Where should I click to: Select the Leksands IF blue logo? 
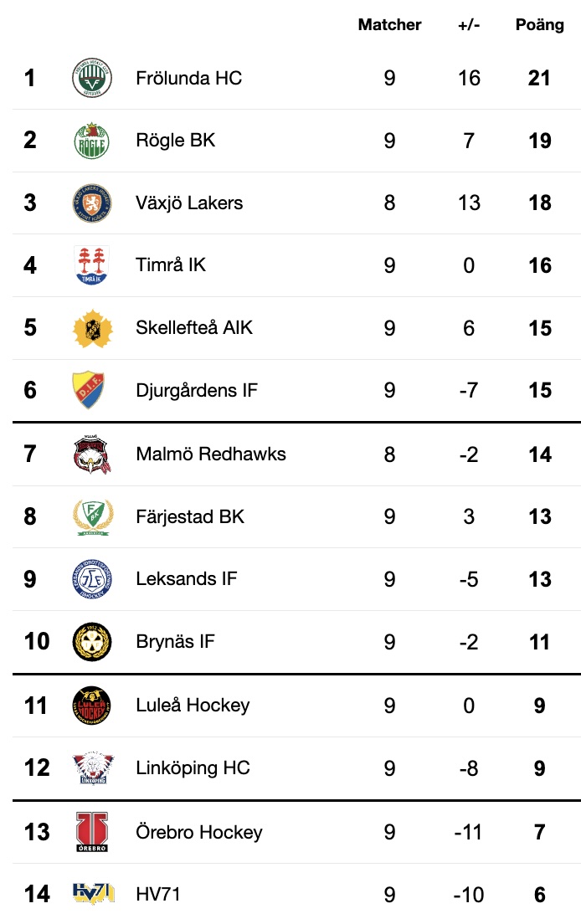click(x=92, y=579)
